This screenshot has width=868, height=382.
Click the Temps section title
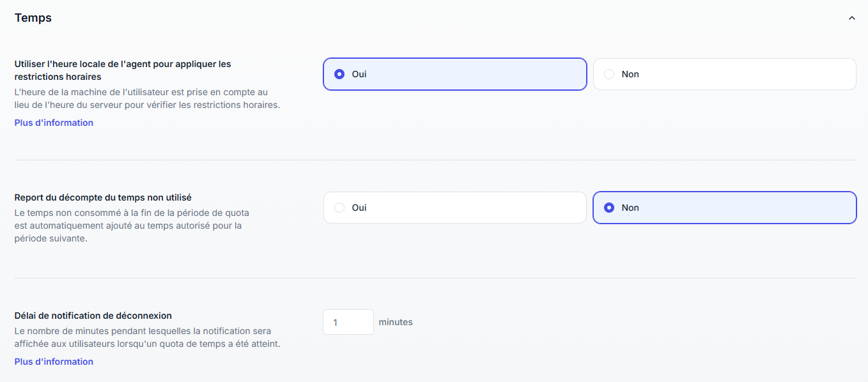[x=33, y=18]
